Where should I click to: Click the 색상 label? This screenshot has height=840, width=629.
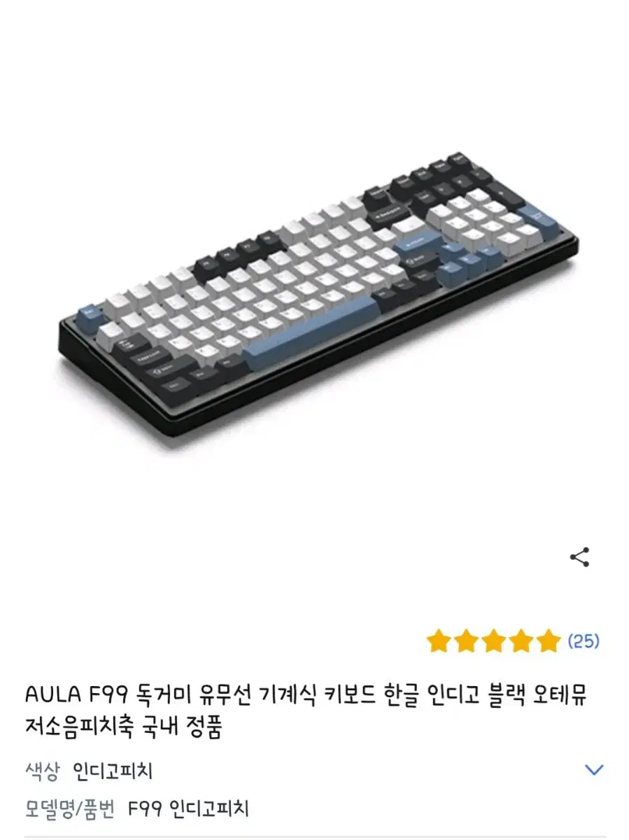pos(42,771)
